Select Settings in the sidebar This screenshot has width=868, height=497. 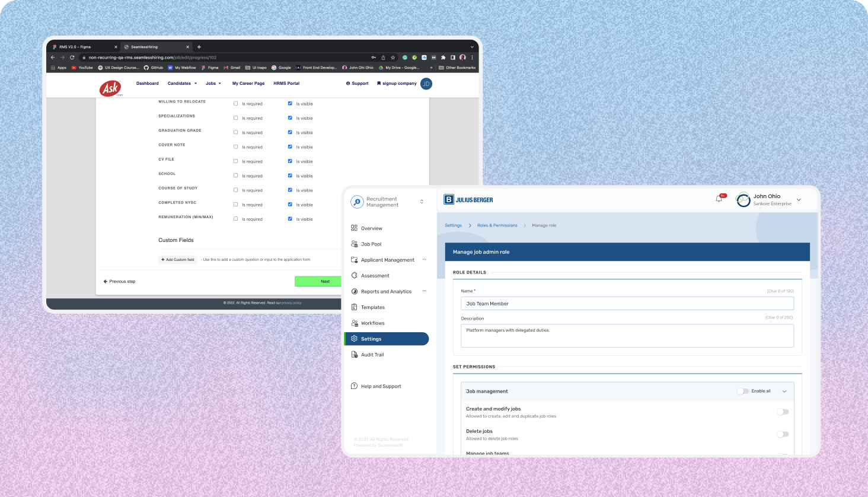point(387,339)
